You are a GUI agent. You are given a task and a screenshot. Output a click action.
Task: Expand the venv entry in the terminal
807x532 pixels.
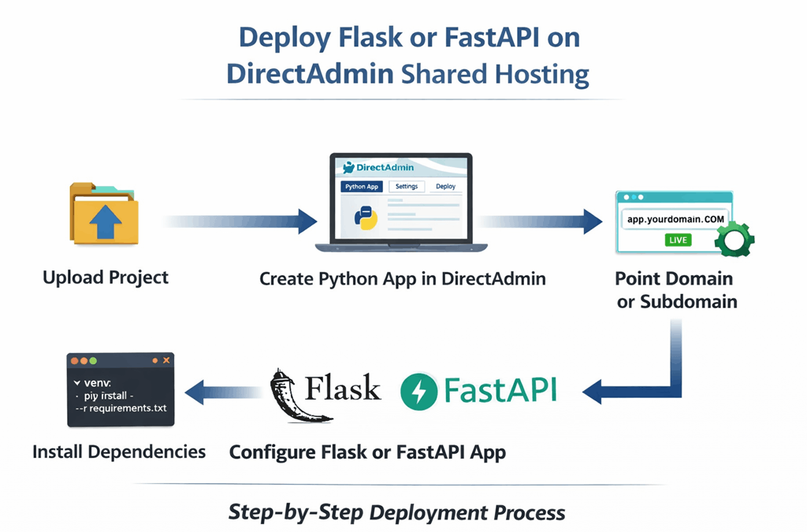coord(98,383)
